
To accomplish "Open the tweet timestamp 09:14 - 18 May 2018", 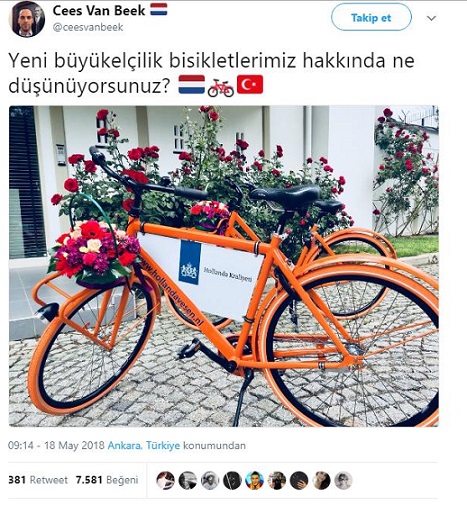I will point(56,446).
